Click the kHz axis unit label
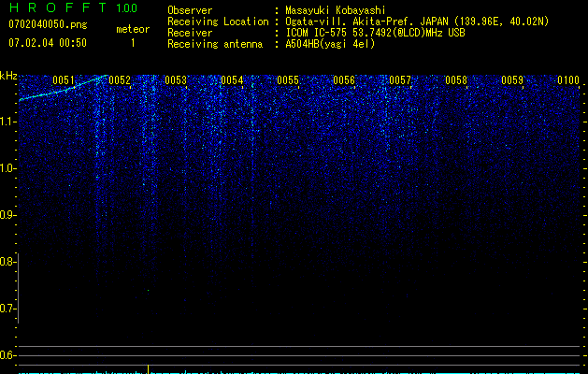 [x=8, y=76]
